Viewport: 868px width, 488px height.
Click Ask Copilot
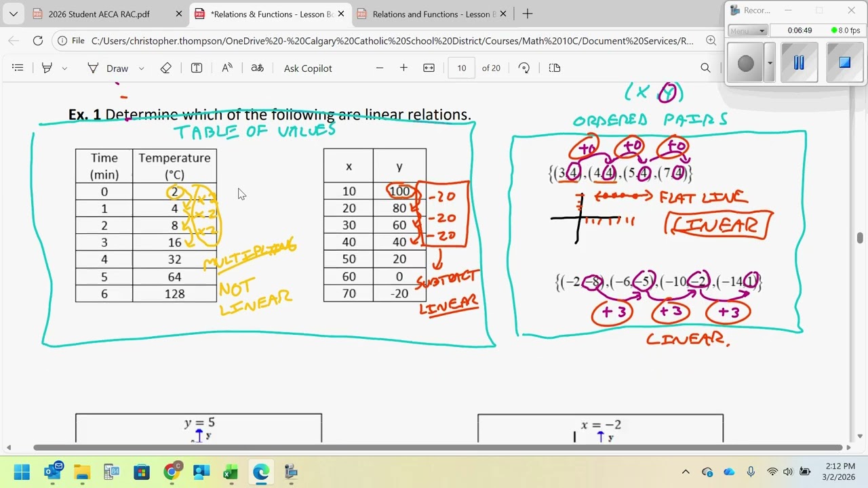308,68
